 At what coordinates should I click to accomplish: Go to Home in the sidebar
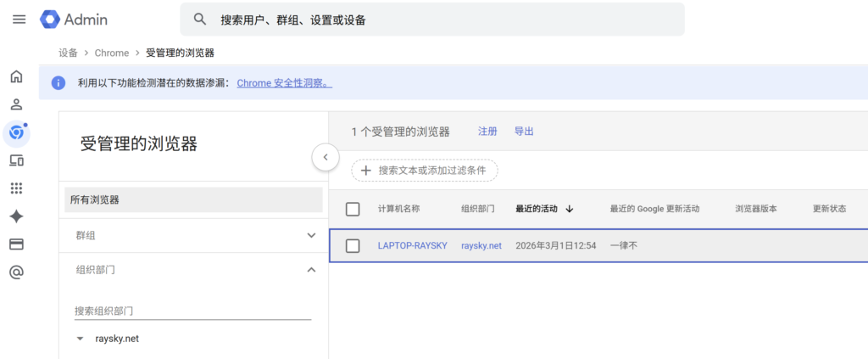coord(16,77)
